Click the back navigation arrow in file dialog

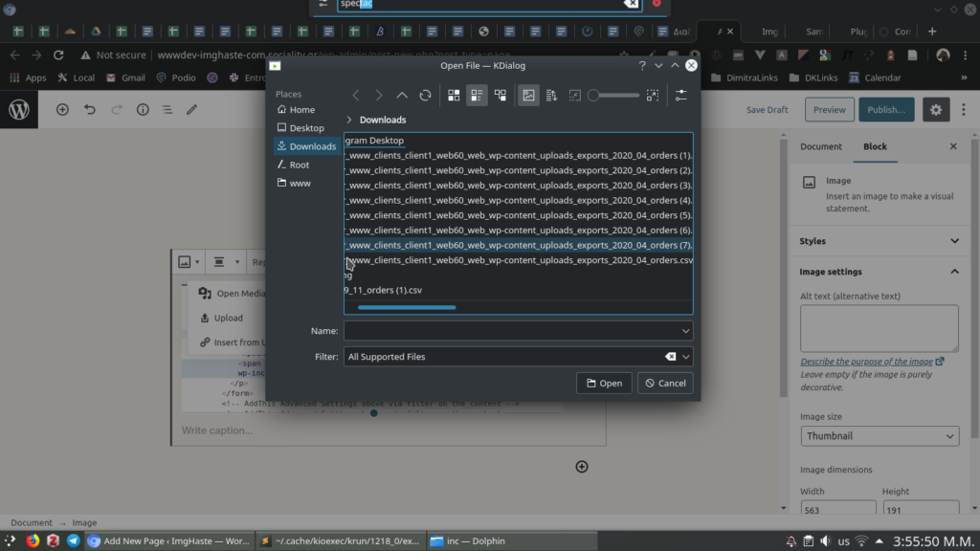356,96
